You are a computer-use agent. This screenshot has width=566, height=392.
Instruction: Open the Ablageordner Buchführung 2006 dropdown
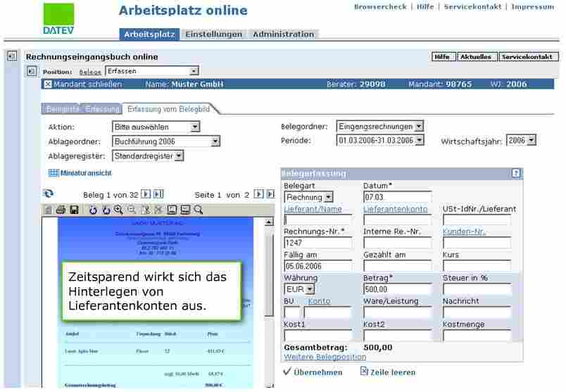point(166,141)
